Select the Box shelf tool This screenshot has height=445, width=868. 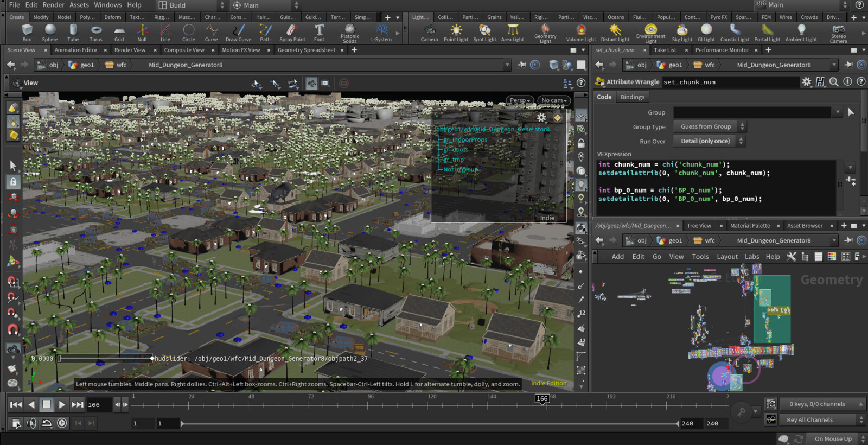click(x=27, y=33)
